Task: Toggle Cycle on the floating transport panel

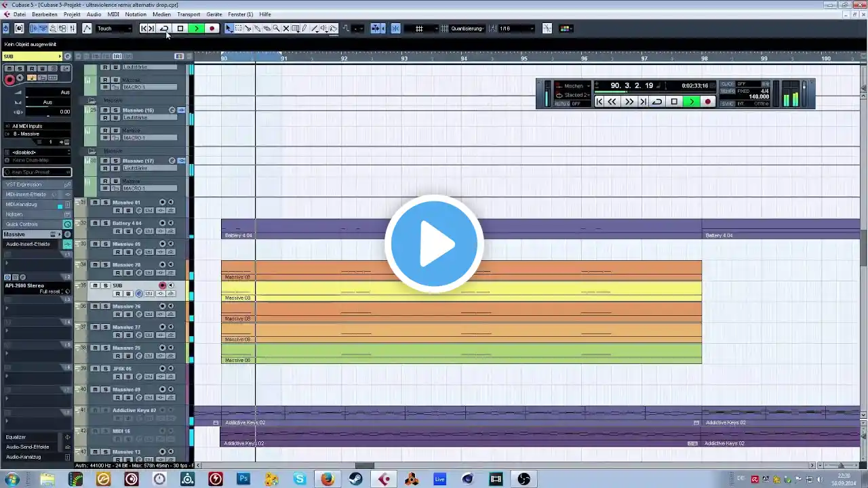Action: (x=657, y=102)
